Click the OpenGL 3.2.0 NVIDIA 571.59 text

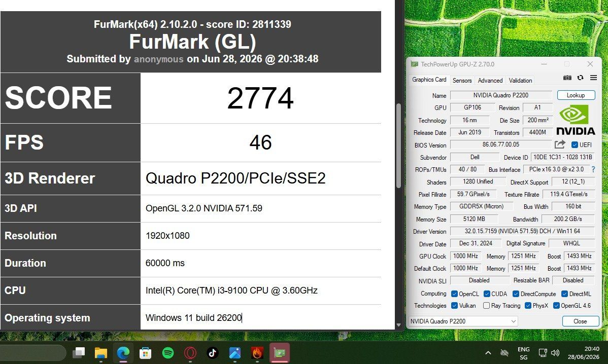[x=204, y=208]
